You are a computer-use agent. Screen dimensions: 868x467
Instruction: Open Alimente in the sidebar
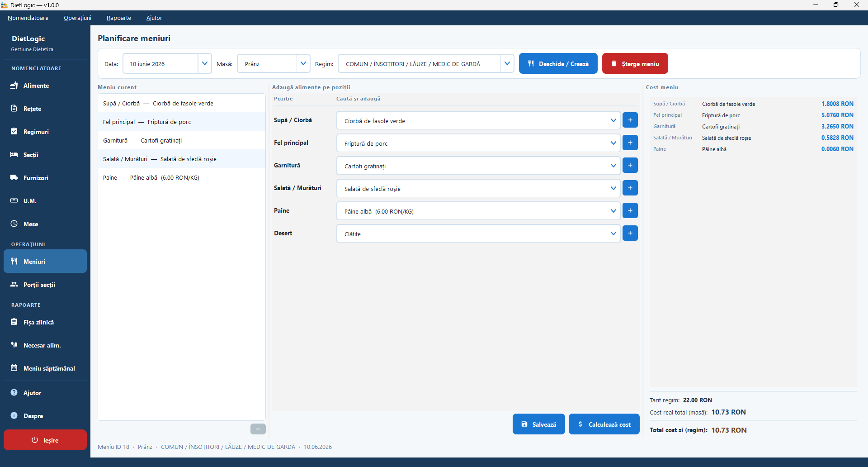tap(45, 86)
